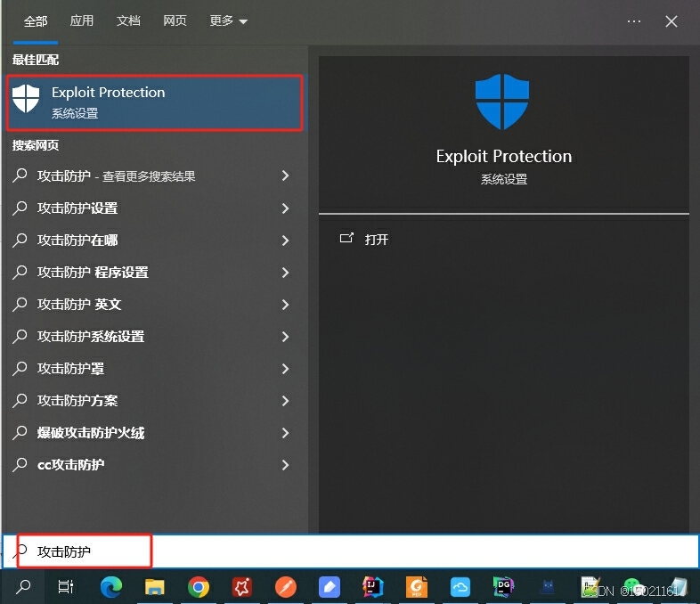Open the blue cloud app on taskbar
This screenshot has height=604, width=700.
click(x=460, y=587)
